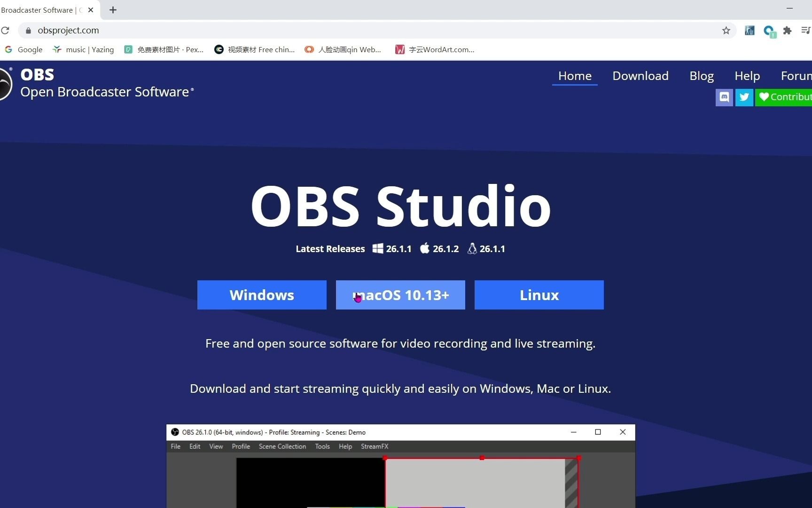The height and width of the screenshot is (508, 812).
Task: Click inside the obsproject.com address bar
Action: [188, 30]
